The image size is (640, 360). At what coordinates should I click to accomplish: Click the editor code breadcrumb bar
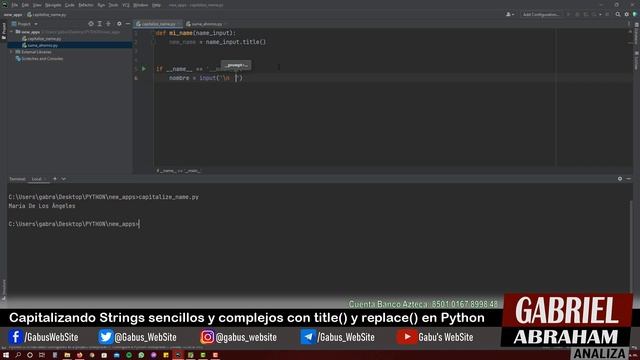(x=178, y=171)
